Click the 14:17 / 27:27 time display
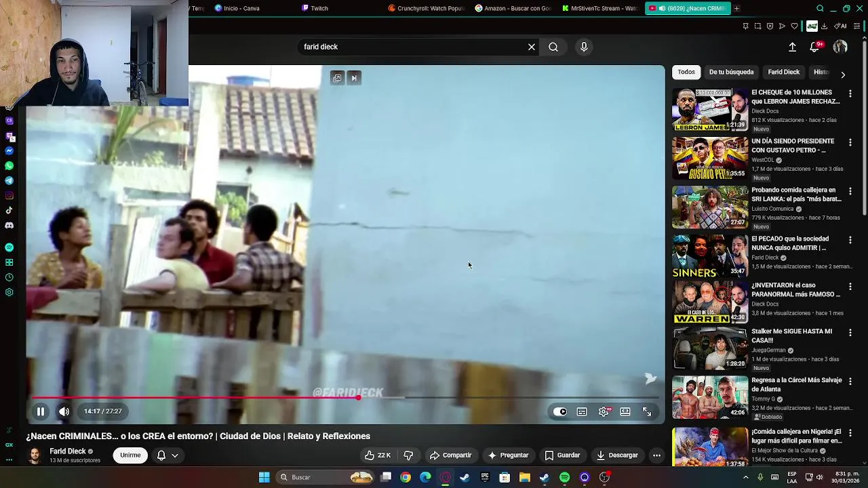Viewport: 868px width, 488px height. [103, 411]
